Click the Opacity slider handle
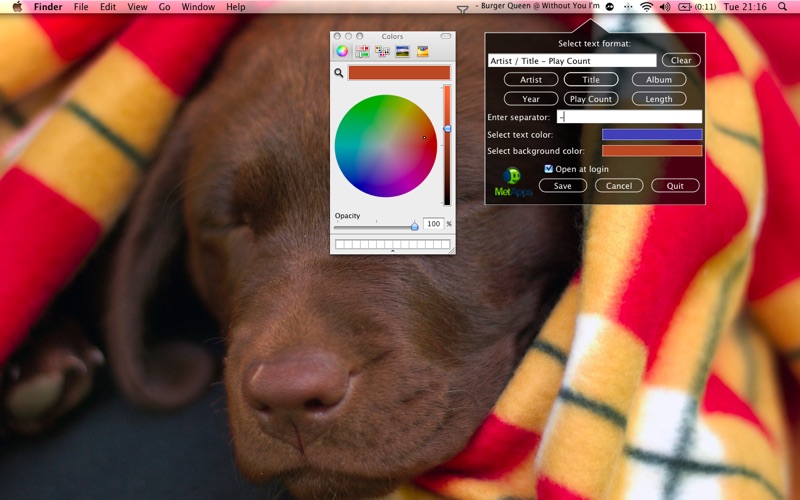The width and height of the screenshot is (800, 500). (414, 226)
